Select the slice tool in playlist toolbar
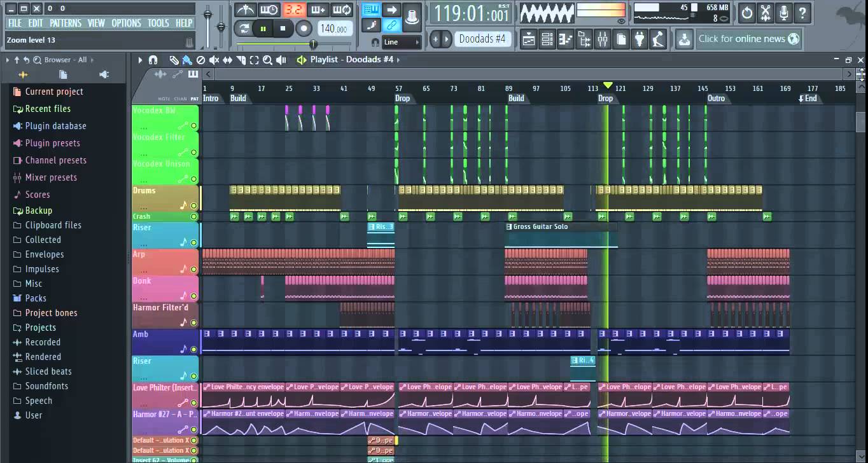The height and width of the screenshot is (463, 868). coord(241,60)
